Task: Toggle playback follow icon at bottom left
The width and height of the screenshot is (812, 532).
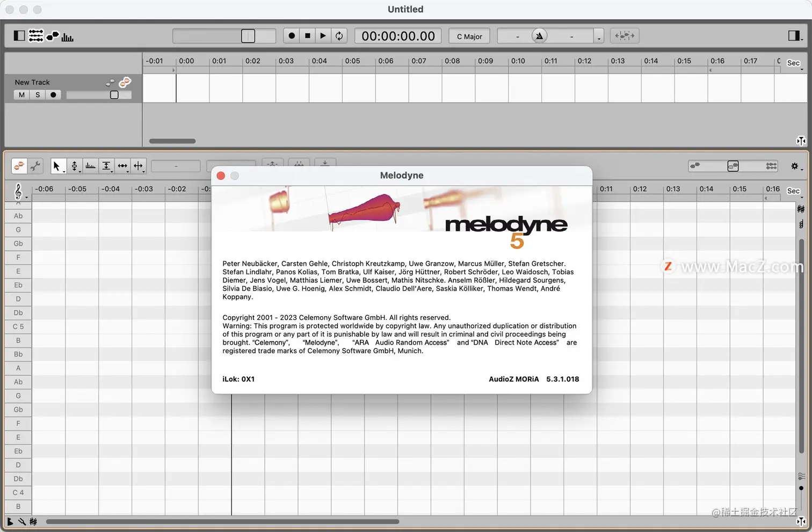Action: pos(10,521)
